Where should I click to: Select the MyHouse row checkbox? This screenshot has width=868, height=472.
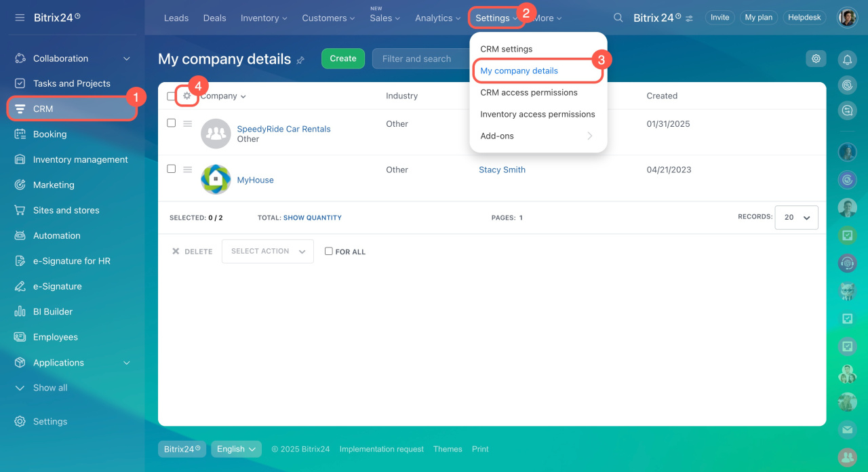[172, 169]
